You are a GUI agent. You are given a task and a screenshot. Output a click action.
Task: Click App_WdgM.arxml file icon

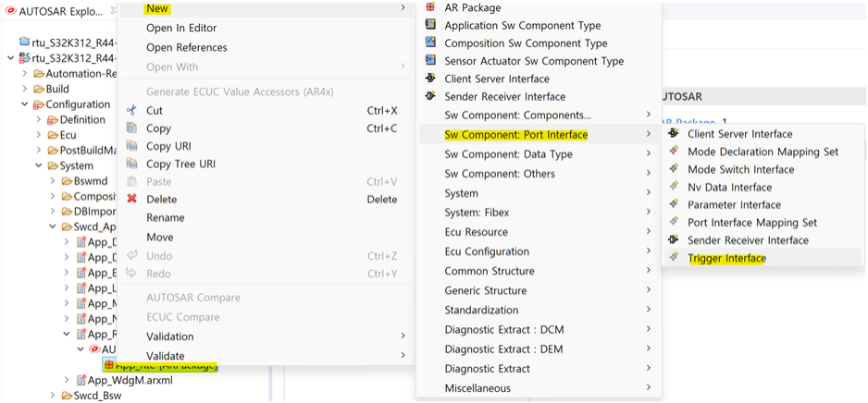[x=81, y=380]
